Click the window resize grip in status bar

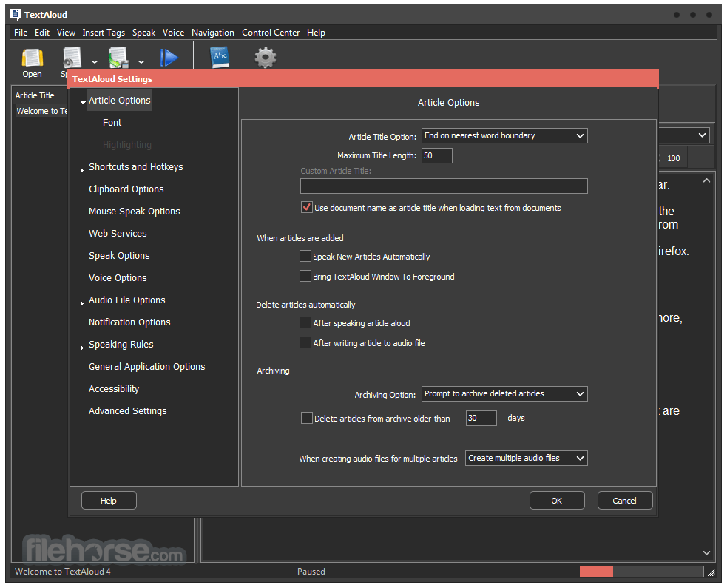(711, 572)
